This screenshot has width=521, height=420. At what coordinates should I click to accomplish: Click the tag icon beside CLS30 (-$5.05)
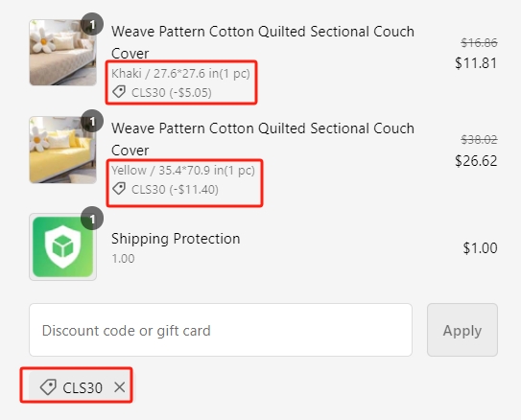(x=119, y=92)
